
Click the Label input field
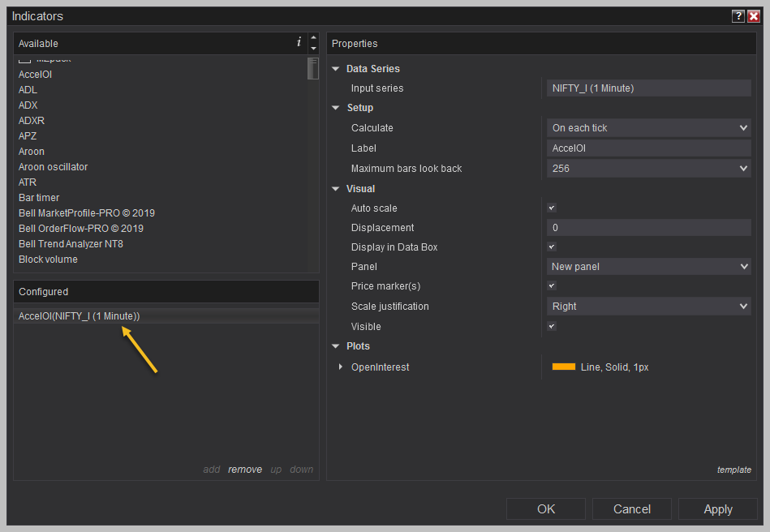click(x=648, y=148)
